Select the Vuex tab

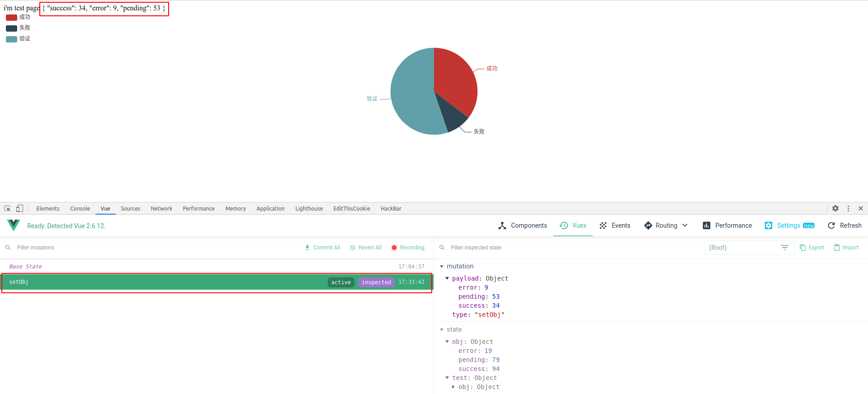click(573, 225)
